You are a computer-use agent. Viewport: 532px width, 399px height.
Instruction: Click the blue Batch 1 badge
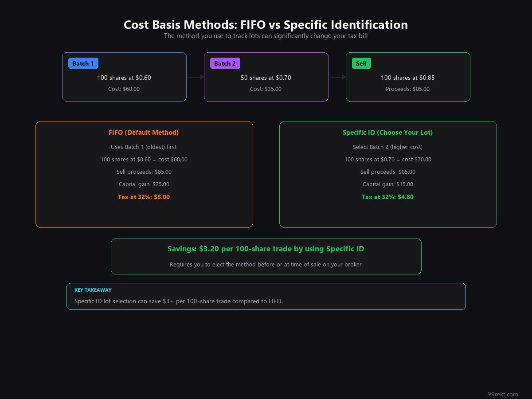(83, 63)
